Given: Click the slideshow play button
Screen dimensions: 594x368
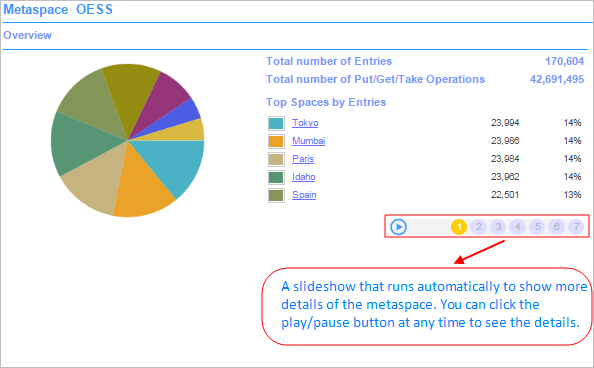Looking at the screenshot, I should 399,227.
